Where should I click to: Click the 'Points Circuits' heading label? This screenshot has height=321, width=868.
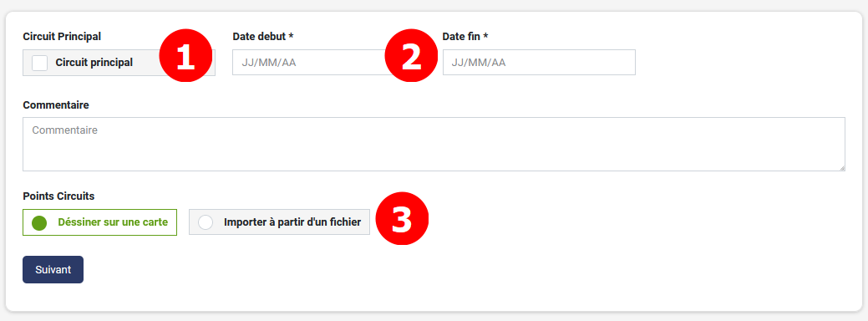point(58,196)
